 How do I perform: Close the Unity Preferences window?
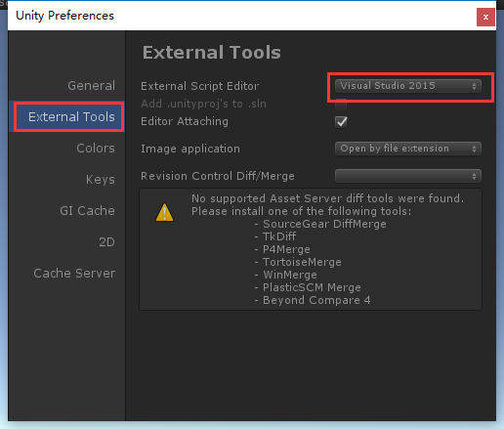click(485, 17)
